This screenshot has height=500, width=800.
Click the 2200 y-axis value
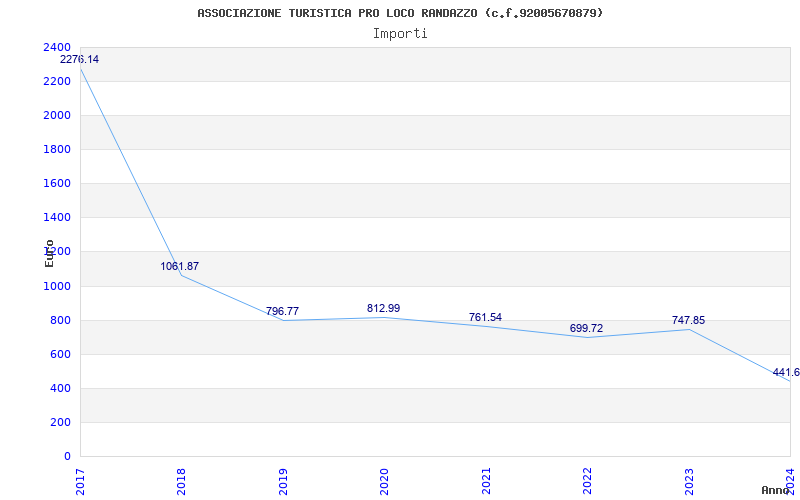click(57, 82)
